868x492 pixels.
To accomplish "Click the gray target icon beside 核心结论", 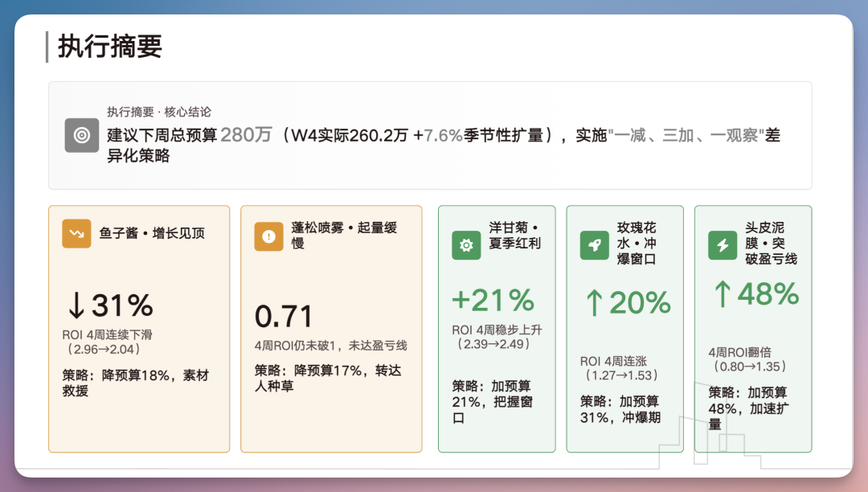I will (81, 135).
